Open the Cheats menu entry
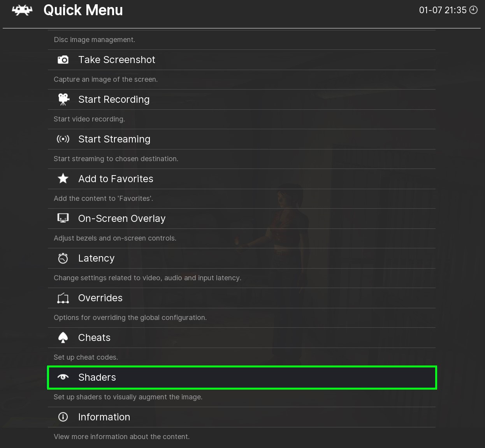Image resolution: width=485 pixels, height=448 pixels. (x=94, y=337)
